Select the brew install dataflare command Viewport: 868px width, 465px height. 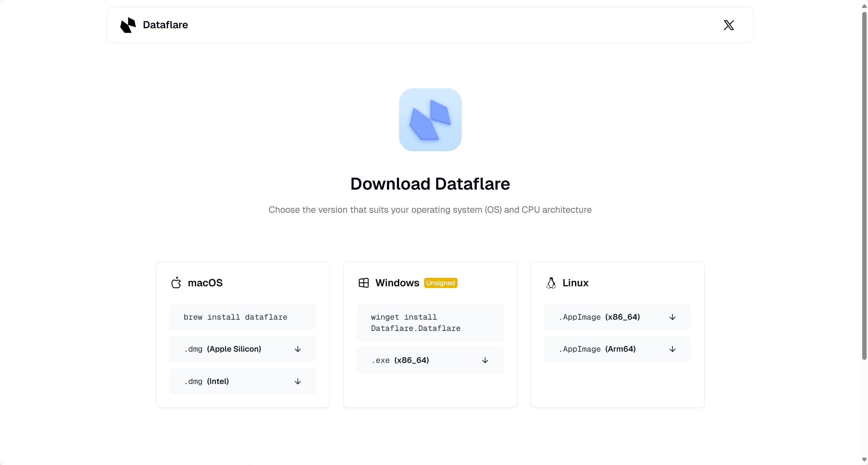pos(235,317)
